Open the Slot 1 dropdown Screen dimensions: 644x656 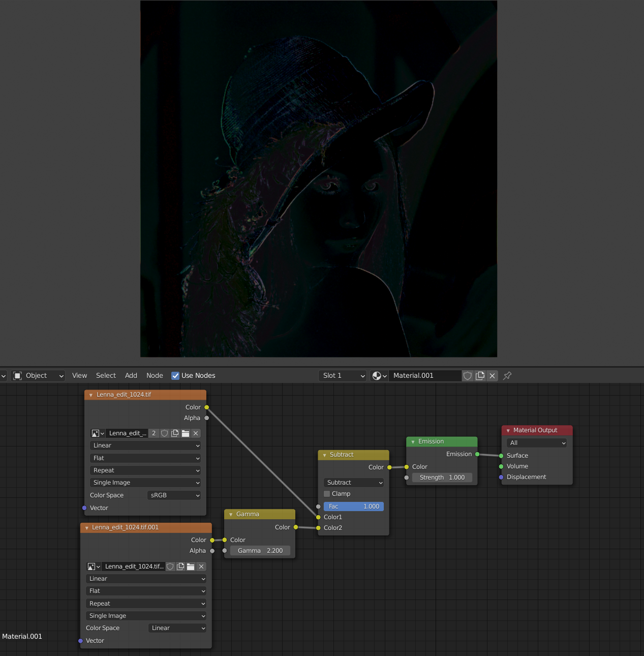343,376
